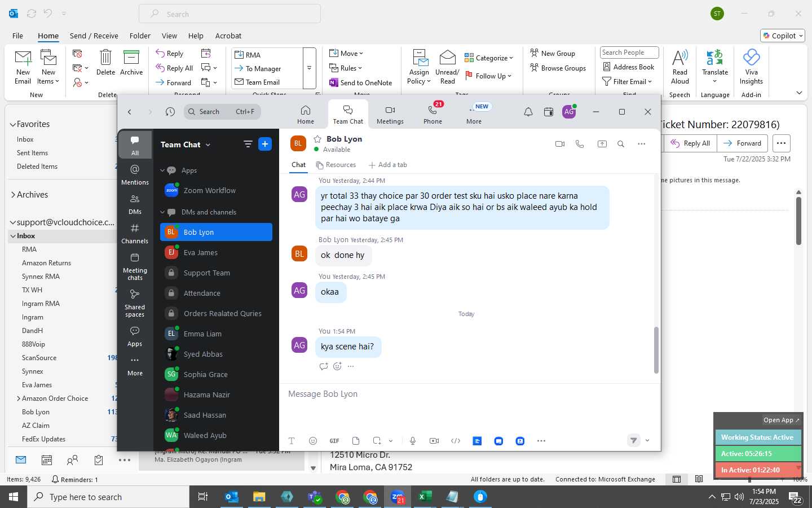Switch to the Zoom Meetings tab

point(390,114)
